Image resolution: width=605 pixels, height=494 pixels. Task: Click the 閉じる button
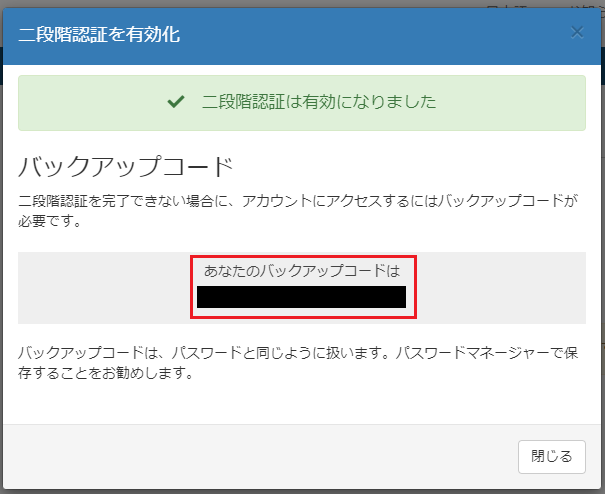551,456
